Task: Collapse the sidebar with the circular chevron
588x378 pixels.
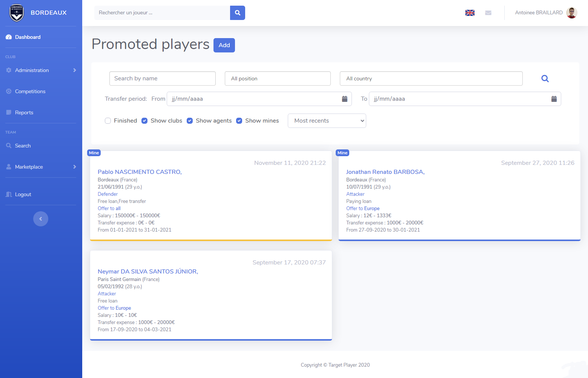Action: click(x=40, y=219)
